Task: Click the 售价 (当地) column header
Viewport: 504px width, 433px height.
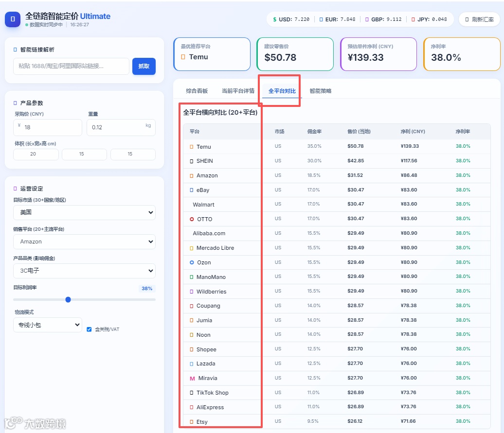Action: (359, 131)
